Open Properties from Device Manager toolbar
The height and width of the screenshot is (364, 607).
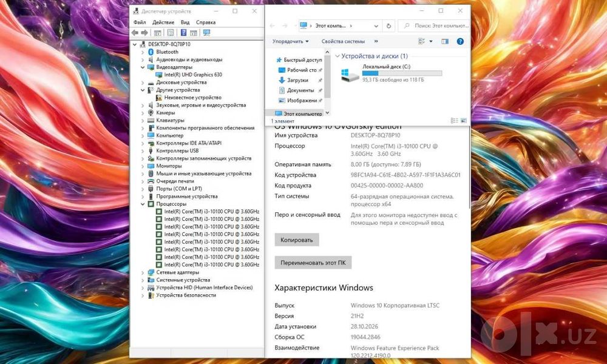coord(171,33)
